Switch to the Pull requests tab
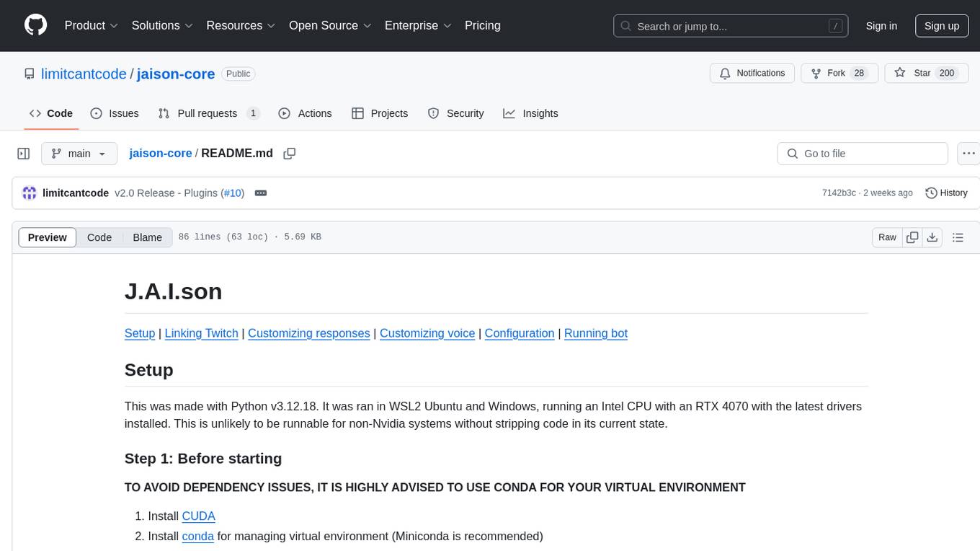 coord(209,113)
